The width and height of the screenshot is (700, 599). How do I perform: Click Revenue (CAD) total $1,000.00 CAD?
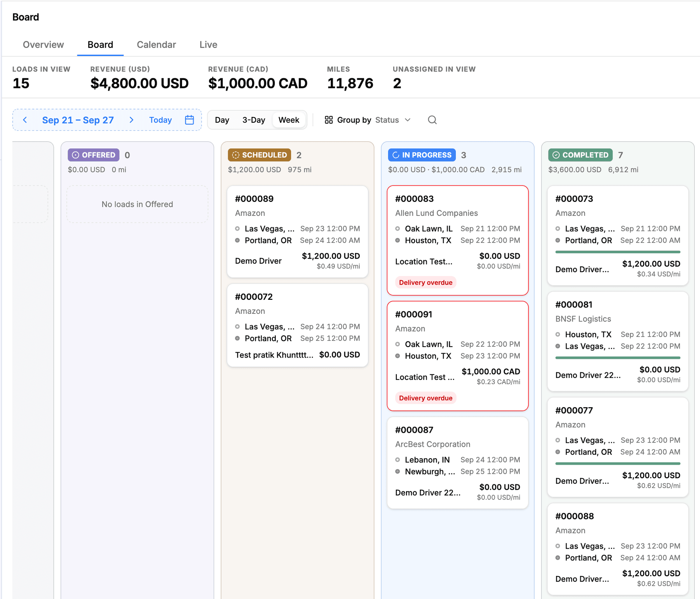pyautogui.click(x=258, y=83)
